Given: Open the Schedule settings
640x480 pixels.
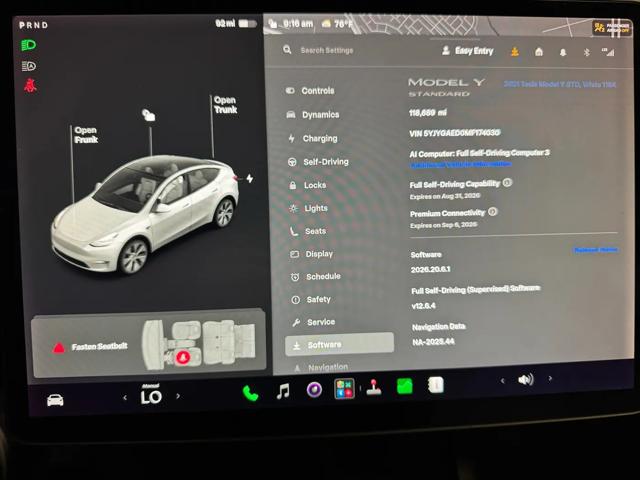Looking at the screenshot, I should coord(316,276).
